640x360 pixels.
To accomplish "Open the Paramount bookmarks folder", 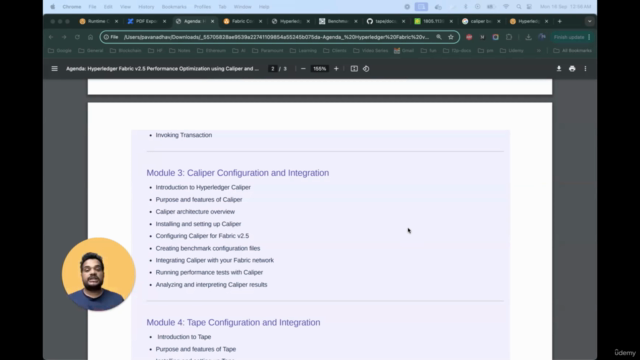I will point(267,51).
